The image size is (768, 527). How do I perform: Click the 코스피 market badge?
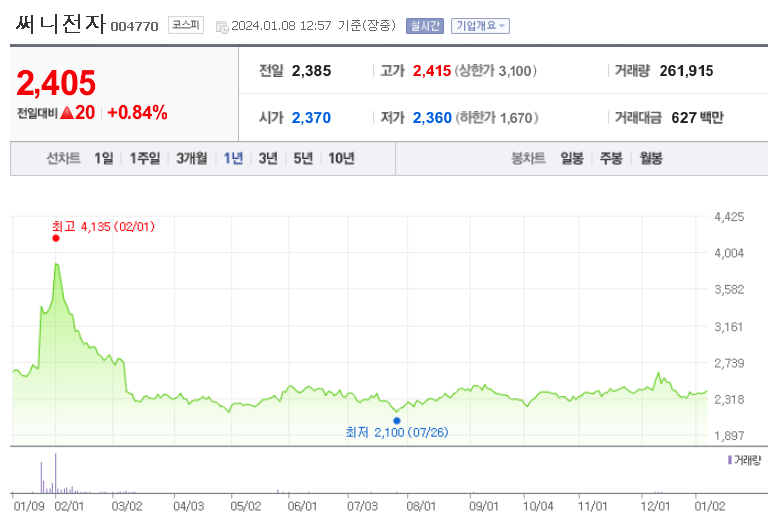[186, 25]
